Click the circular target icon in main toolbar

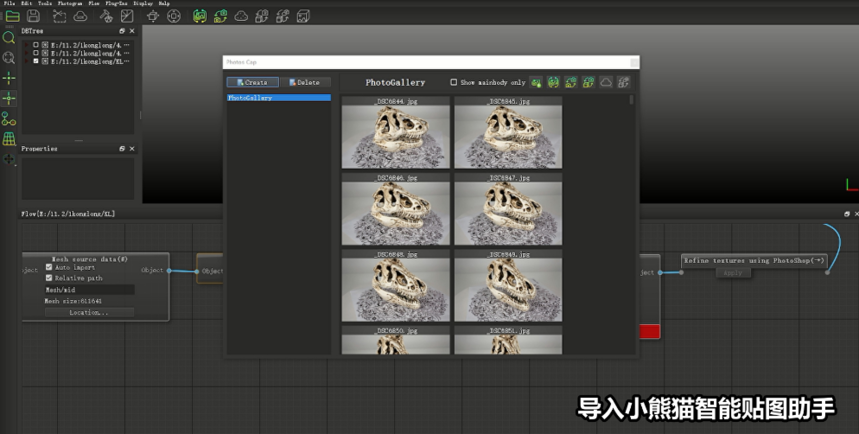point(174,16)
